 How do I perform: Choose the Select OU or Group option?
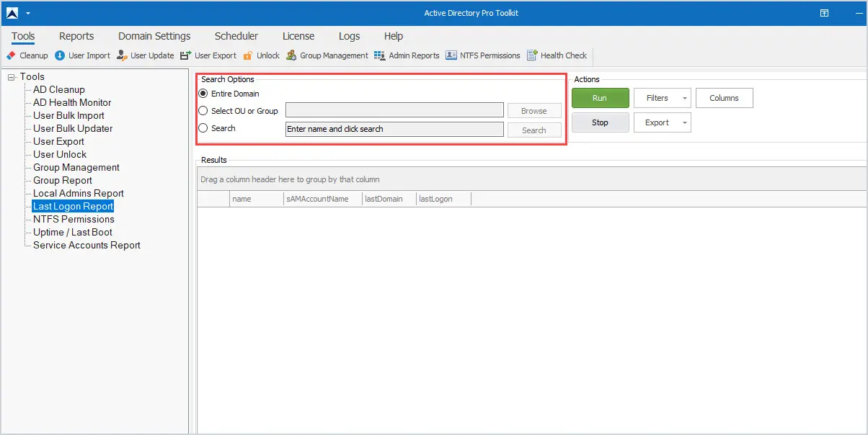point(203,111)
